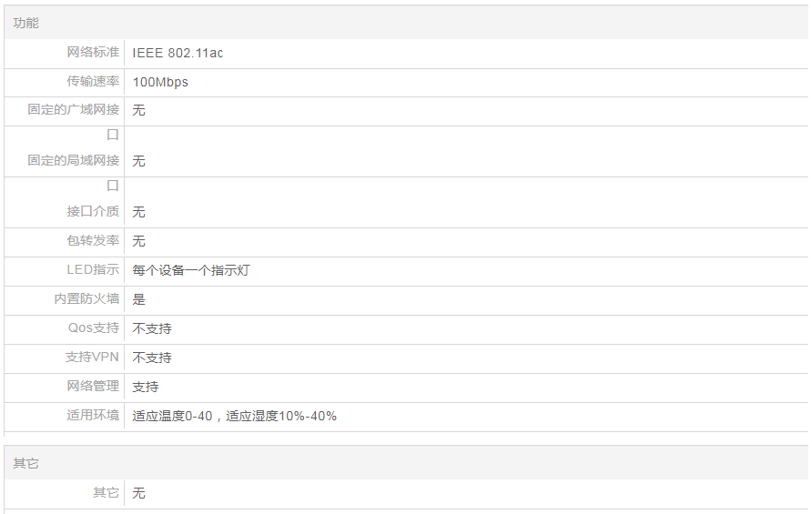The height and width of the screenshot is (514, 812).
Task: Select the 网络标准 row label
Action: (x=93, y=53)
